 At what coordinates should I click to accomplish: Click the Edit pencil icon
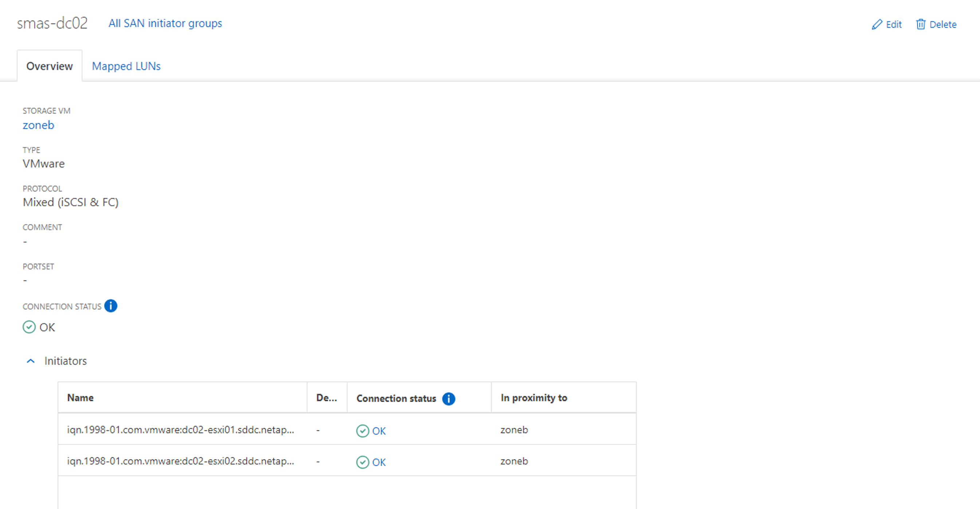[x=877, y=24]
